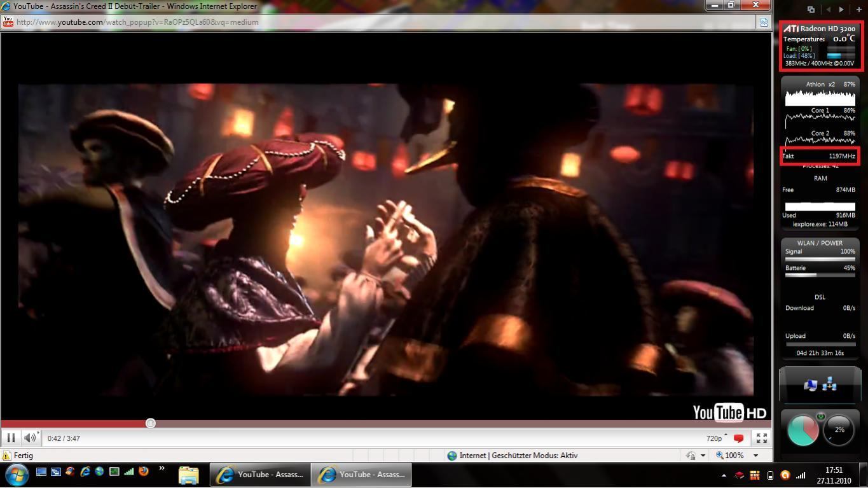The height and width of the screenshot is (488, 868).
Task: Switch to second YouTube IE taskbar button
Action: pos(362,475)
